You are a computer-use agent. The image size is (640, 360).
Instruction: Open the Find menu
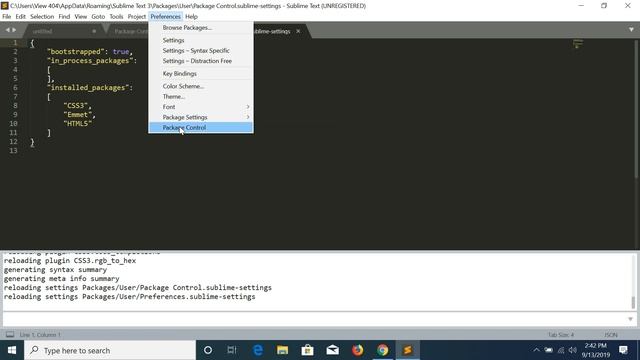point(64,17)
